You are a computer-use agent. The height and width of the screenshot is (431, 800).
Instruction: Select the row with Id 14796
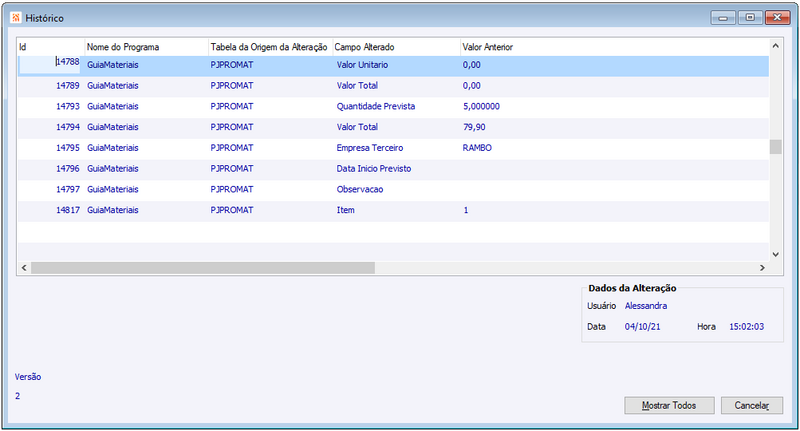[x=393, y=169]
